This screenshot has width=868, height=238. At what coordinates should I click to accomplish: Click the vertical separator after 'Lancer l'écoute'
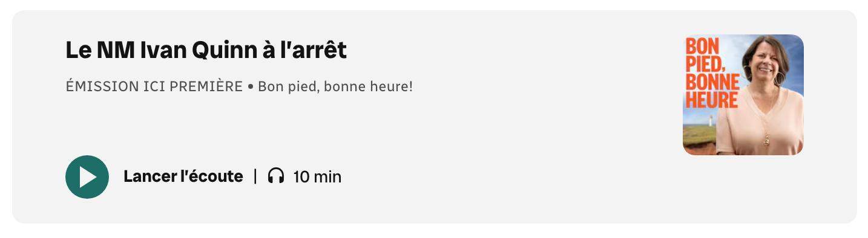[255, 176]
